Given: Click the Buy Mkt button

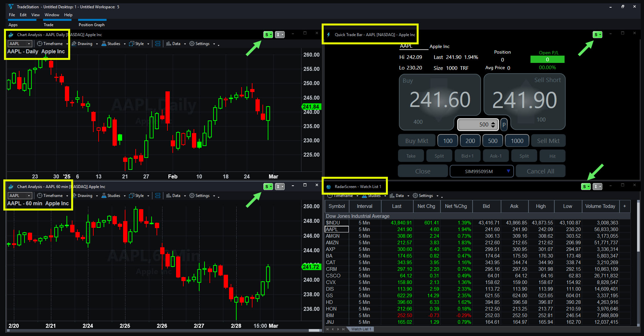Looking at the screenshot, I should click(x=416, y=140).
